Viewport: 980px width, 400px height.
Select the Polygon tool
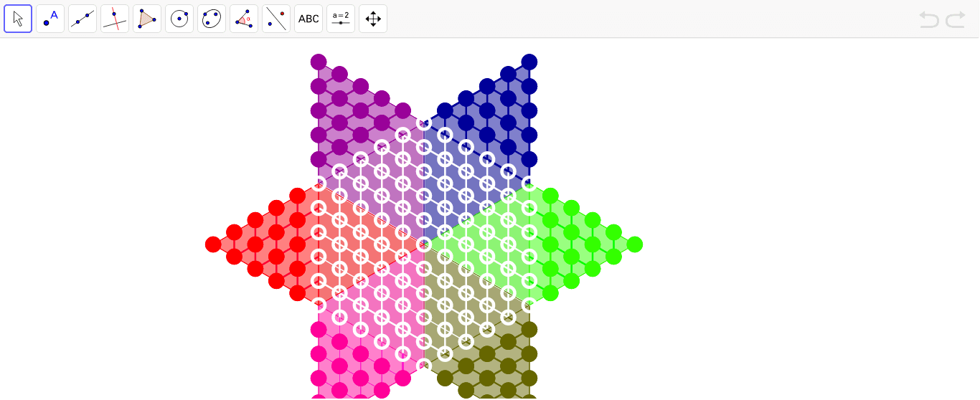tap(147, 19)
